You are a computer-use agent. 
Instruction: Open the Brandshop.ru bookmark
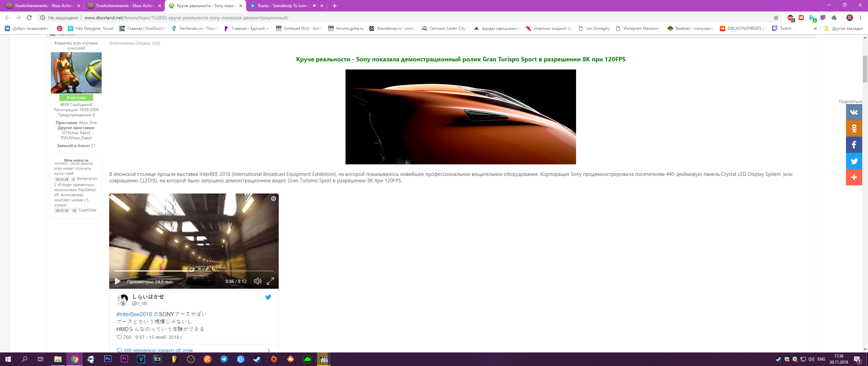(x=392, y=28)
